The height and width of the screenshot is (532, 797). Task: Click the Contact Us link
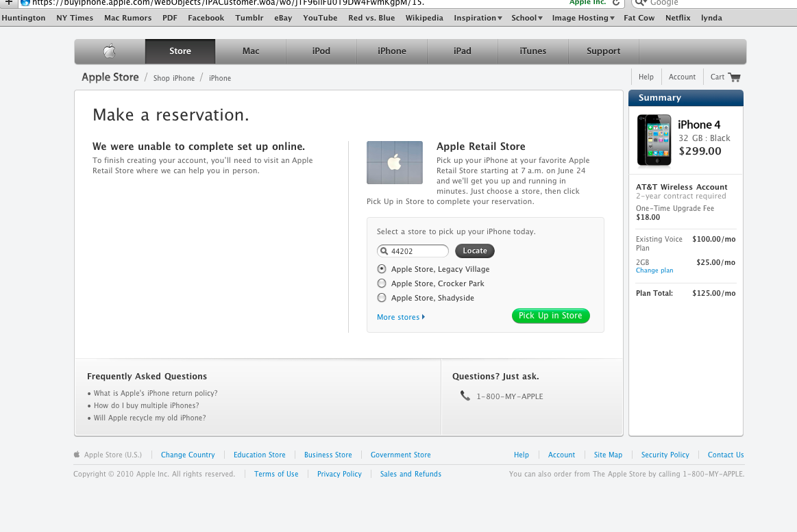(726, 455)
